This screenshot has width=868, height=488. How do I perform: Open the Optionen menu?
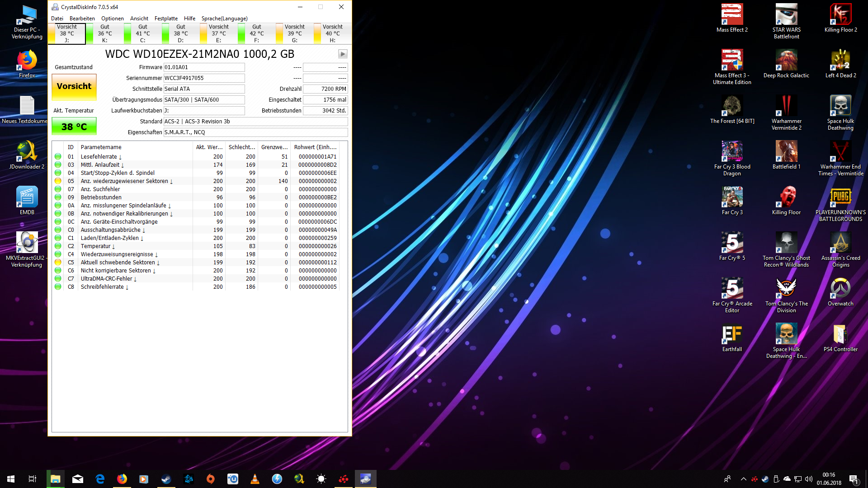(112, 19)
